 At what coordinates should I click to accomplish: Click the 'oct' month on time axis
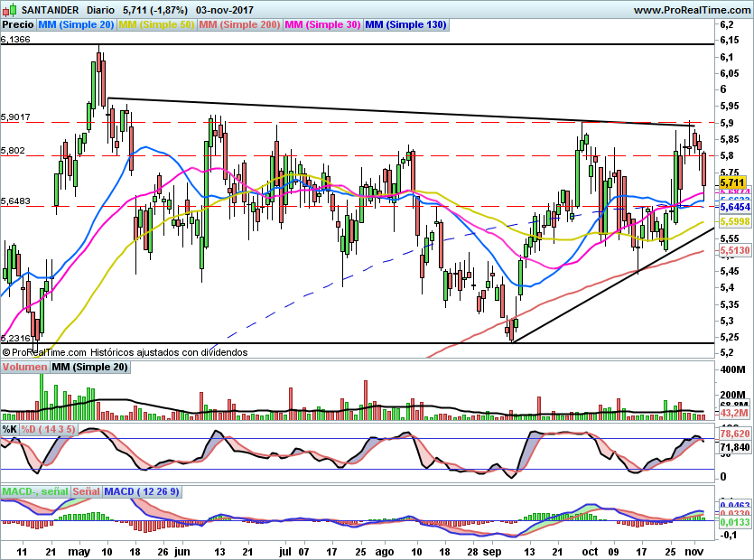pyautogui.click(x=590, y=552)
